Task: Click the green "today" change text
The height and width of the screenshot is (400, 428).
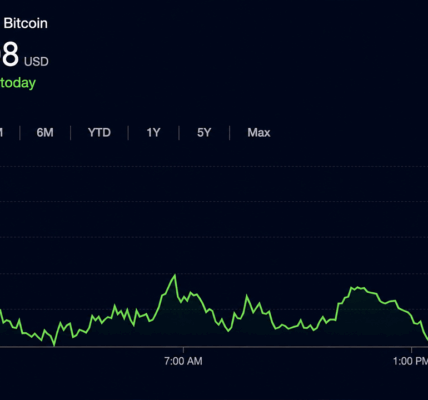Action: [18, 83]
